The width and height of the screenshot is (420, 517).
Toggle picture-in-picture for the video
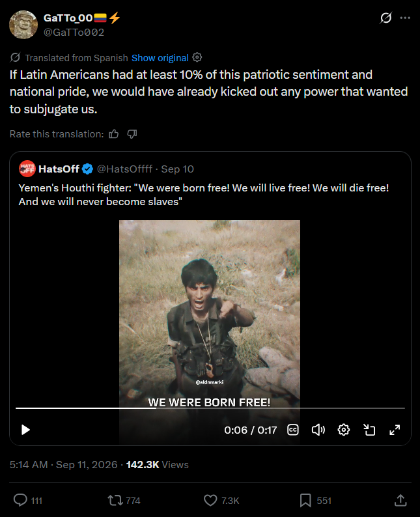tap(369, 430)
